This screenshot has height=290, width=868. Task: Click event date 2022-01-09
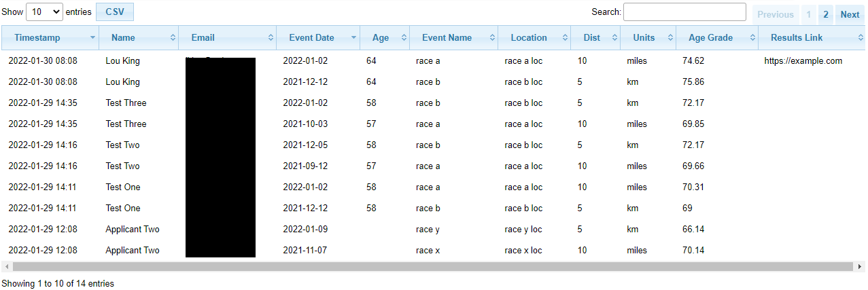point(305,230)
